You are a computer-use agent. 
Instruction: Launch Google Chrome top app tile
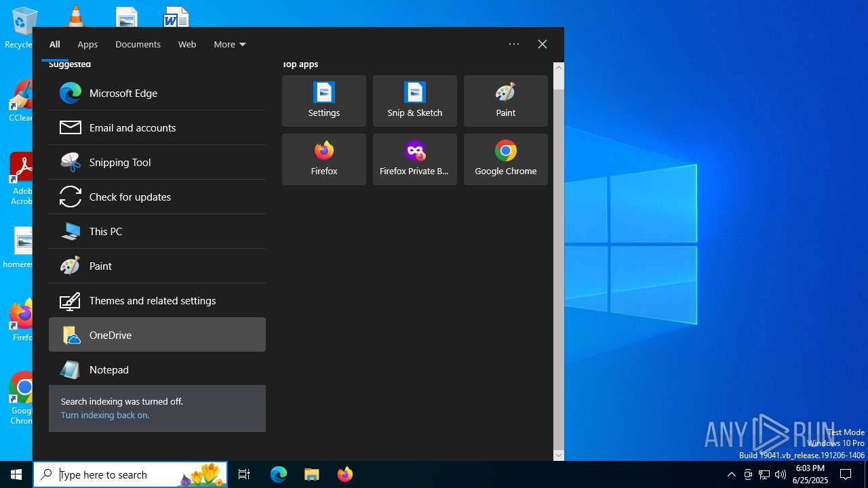coord(506,159)
